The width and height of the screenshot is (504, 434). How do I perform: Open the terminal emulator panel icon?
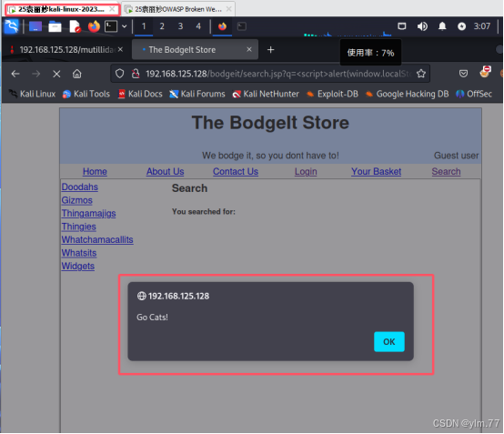[x=111, y=26]
